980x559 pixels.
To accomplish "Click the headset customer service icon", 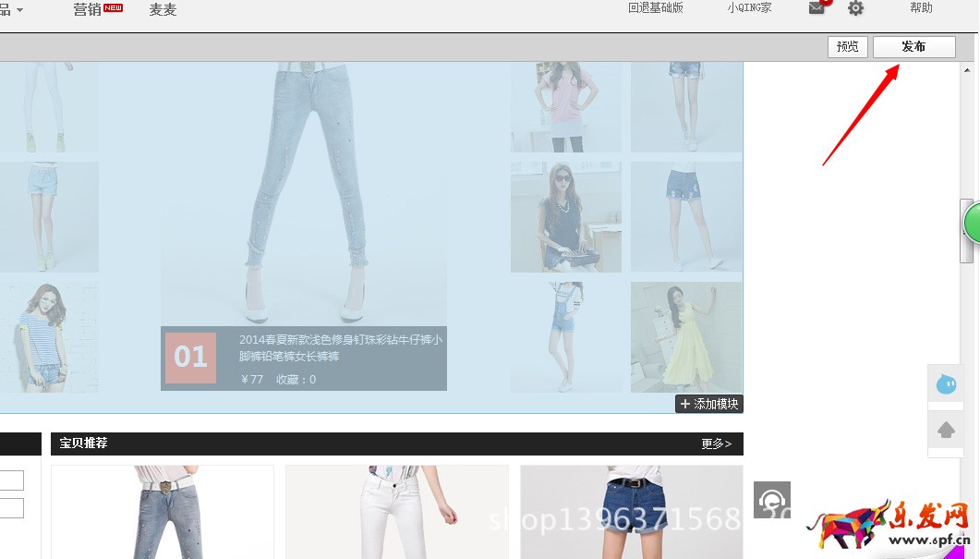I will [x=772, y=500].
